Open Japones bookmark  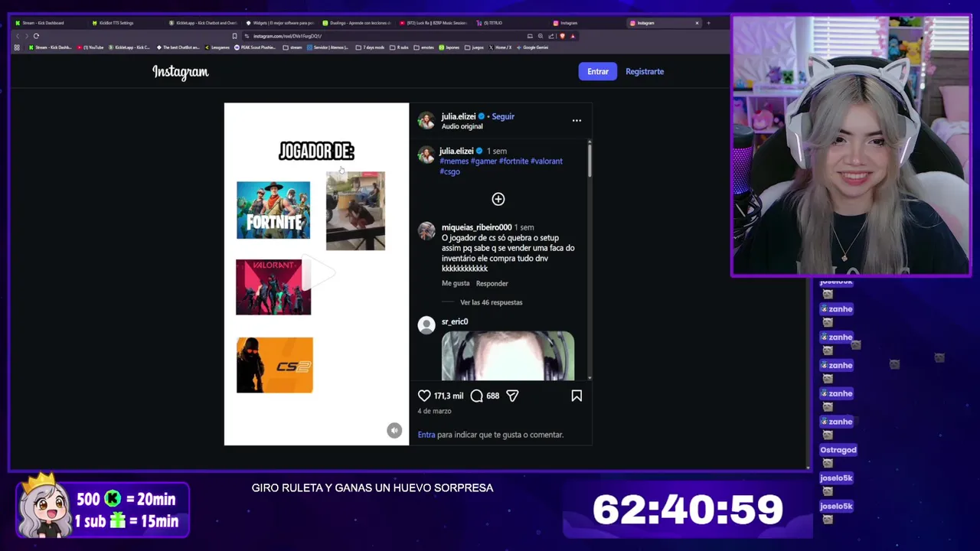(x=449, y=47)
